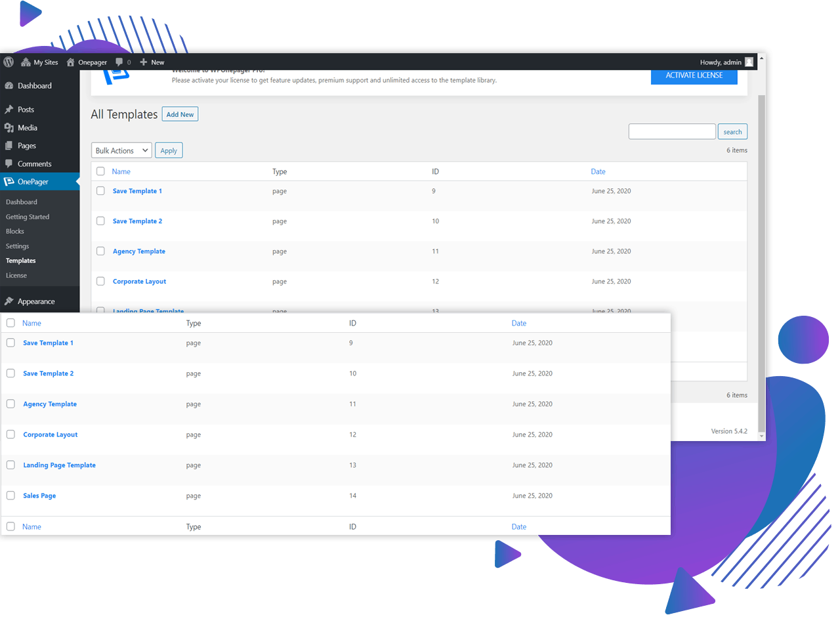This screenshot has width=840, height=617.
Task: Check Save Template 2 in the front table
Action: coord(10,373)
